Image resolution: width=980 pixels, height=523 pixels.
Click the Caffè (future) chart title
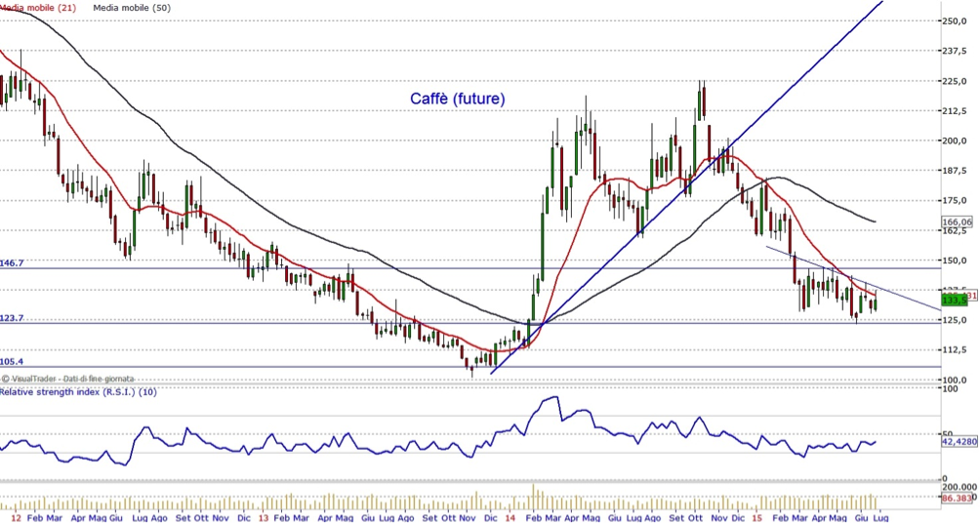[x=458, y=99]
